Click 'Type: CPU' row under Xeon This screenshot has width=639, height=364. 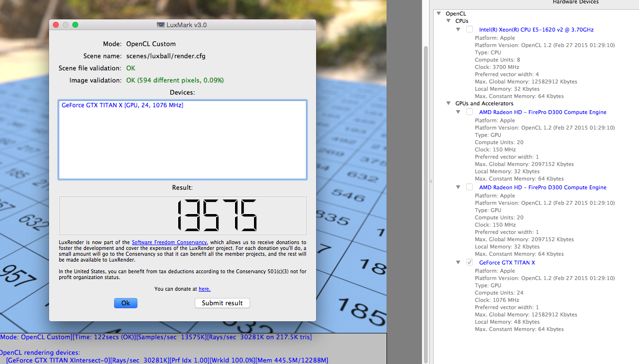488,52
